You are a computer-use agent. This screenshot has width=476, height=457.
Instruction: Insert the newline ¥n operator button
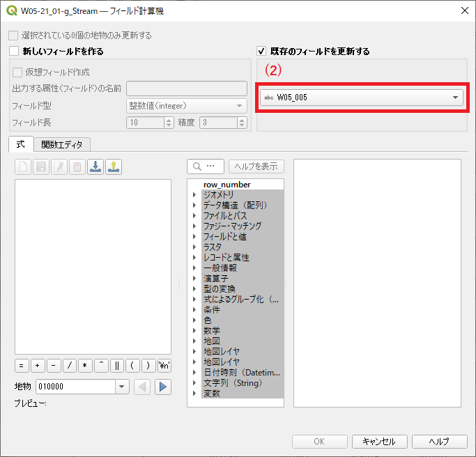[x=164, y=365]
